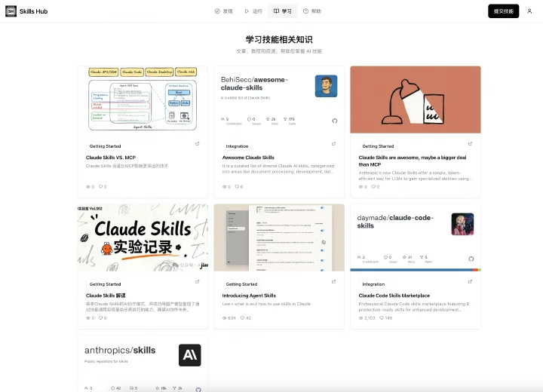Like the Claude Skills 解读 card
Viewport: 543px width, 392px height.
click(x=100, y=318)
